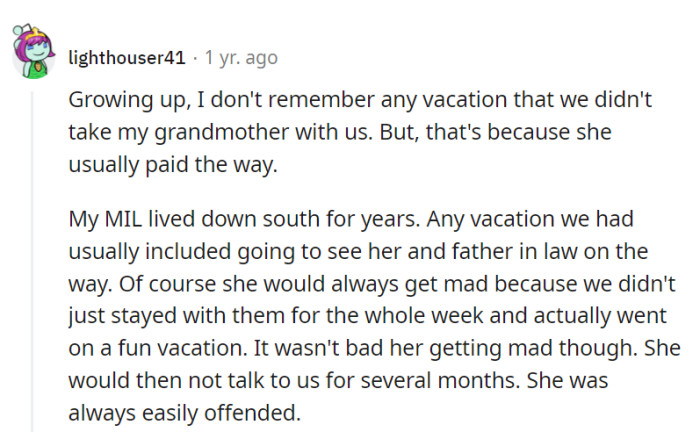Image resolution: width=700 pixels, height=432 pixels.
Task: Click the phrase "that's because she"
Action: point(532,132)
